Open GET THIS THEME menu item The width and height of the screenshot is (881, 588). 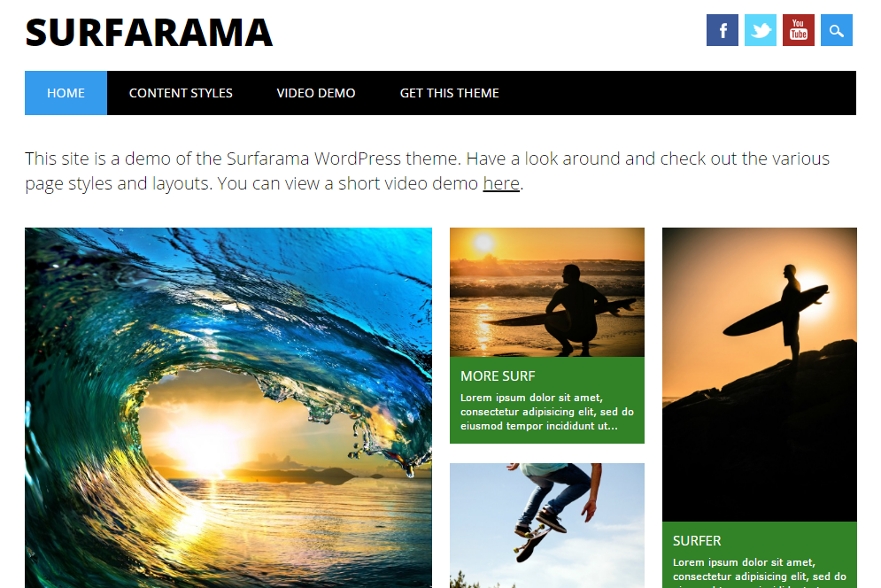pyautogui.click(x=450, y=93)
